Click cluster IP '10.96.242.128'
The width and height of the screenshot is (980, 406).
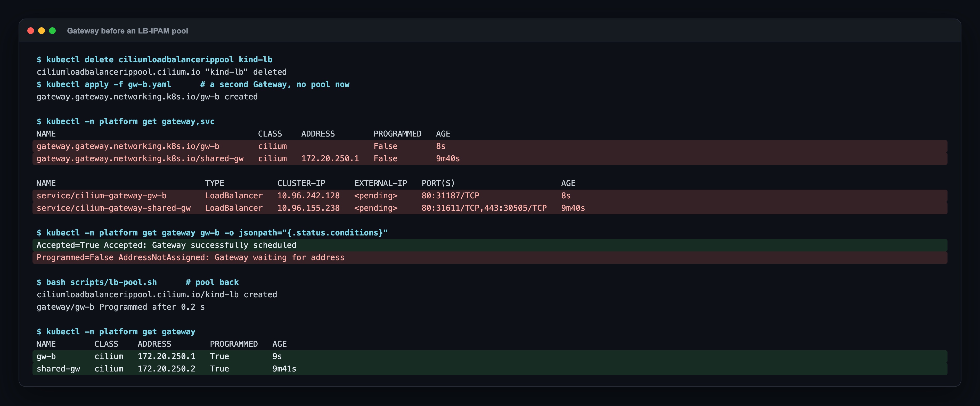pos(308,196)
